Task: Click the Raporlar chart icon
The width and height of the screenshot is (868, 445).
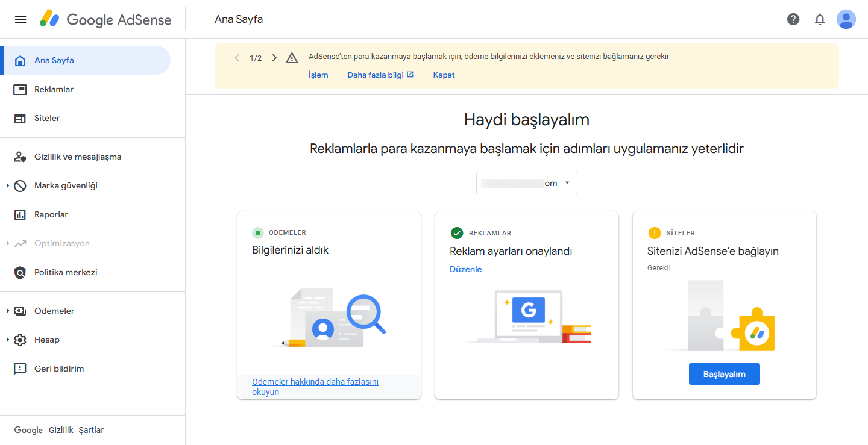Action: point(20,214)
